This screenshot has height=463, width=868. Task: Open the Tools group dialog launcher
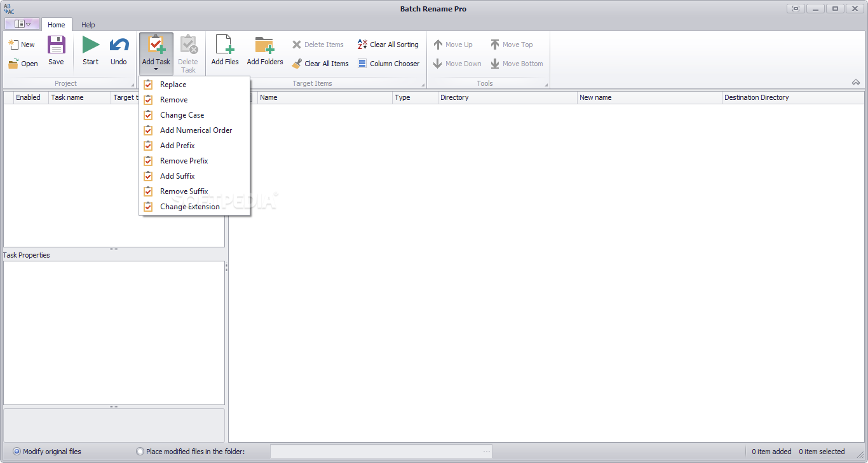tap(546, 84)
